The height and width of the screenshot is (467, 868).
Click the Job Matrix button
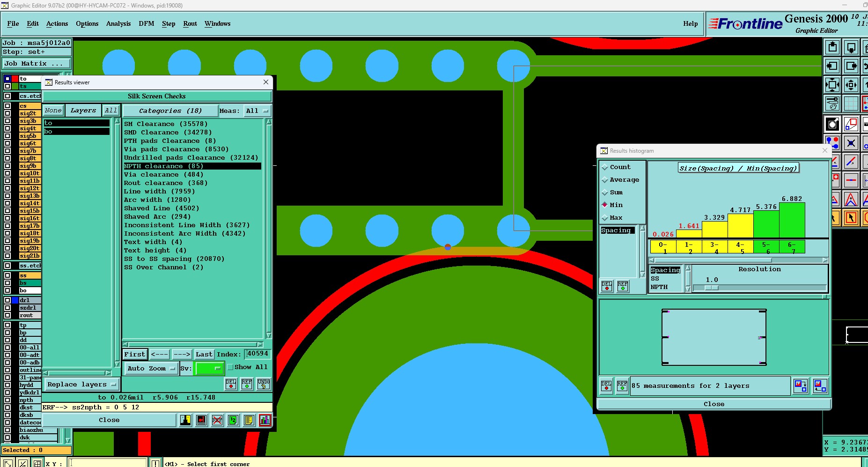pyautogui.click(x=37, y=64)
